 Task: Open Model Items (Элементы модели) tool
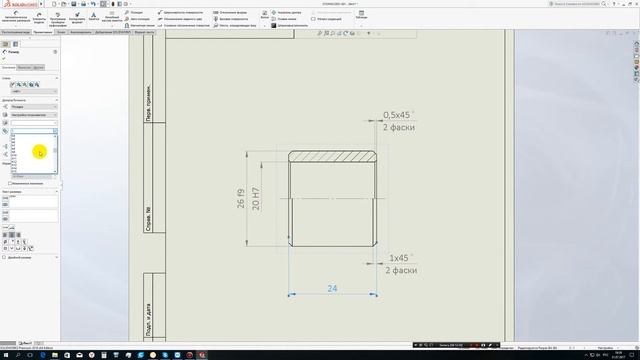(40, 18)
